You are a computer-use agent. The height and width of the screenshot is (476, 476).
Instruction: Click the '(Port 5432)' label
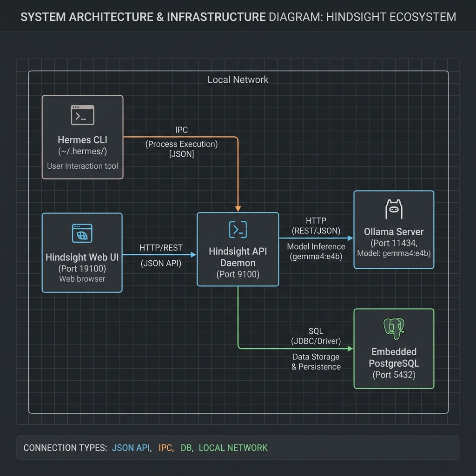pos(394,375)
